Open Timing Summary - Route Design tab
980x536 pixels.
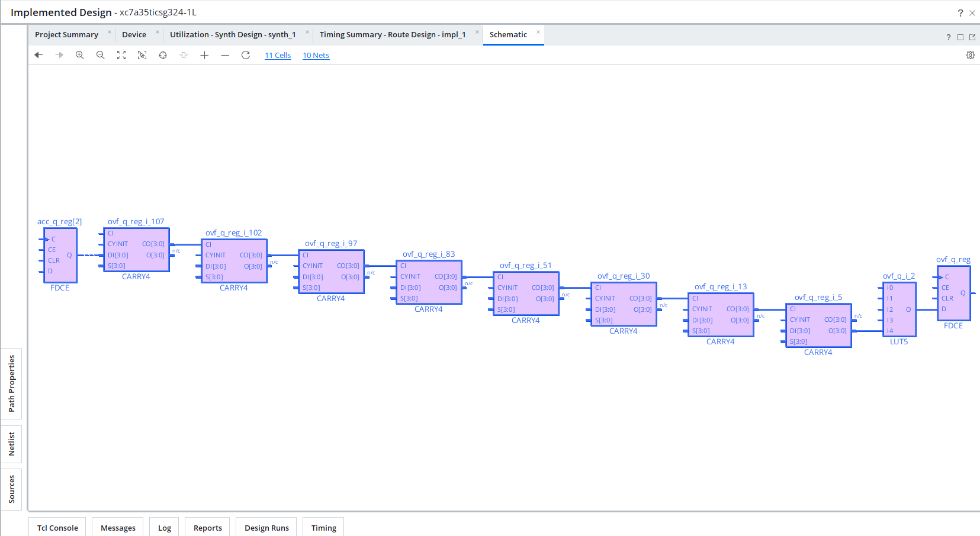(x=393, y=35)
